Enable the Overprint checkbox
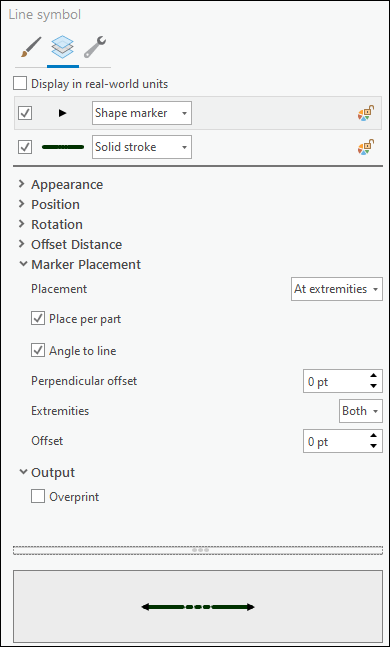The width and height of the screenshot is (390, 647). [38, 496]
